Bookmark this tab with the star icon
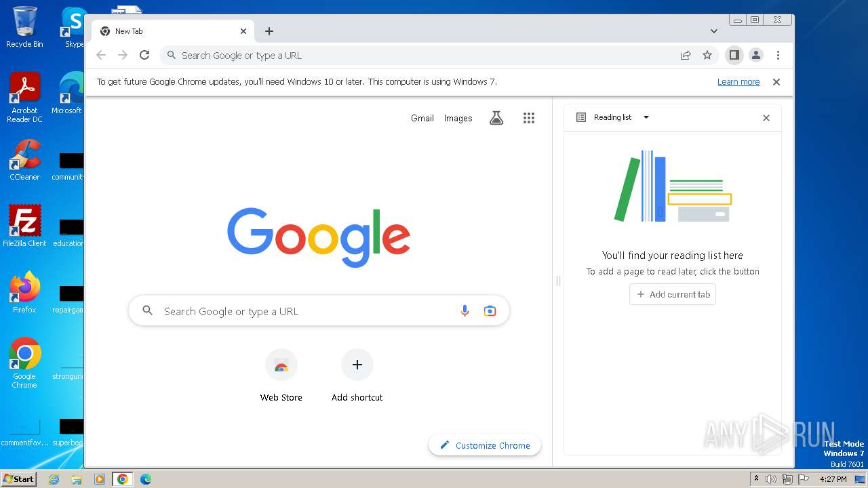 (707, 56)
